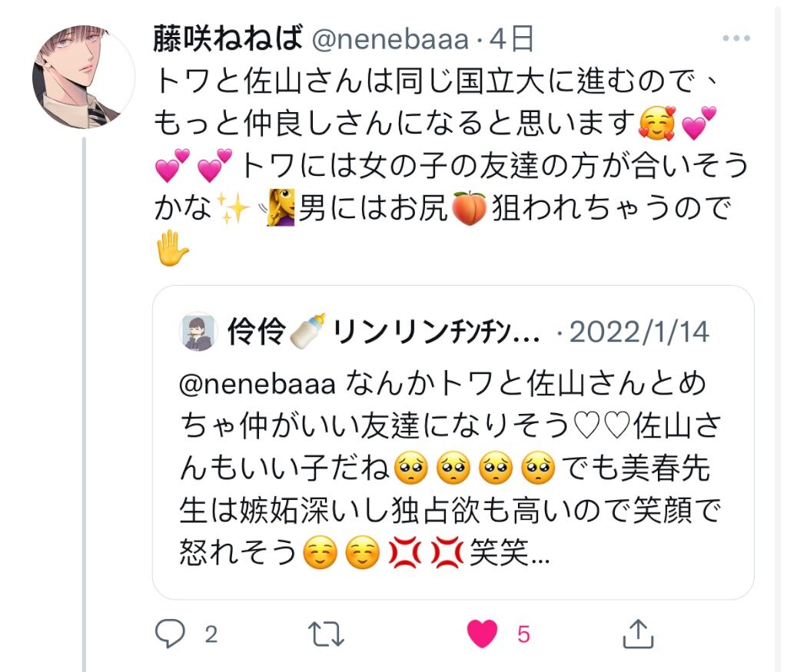Retweet this post using the arrows icon
Viewport: 787px width, 672px height.
click(x=326, y=634)
